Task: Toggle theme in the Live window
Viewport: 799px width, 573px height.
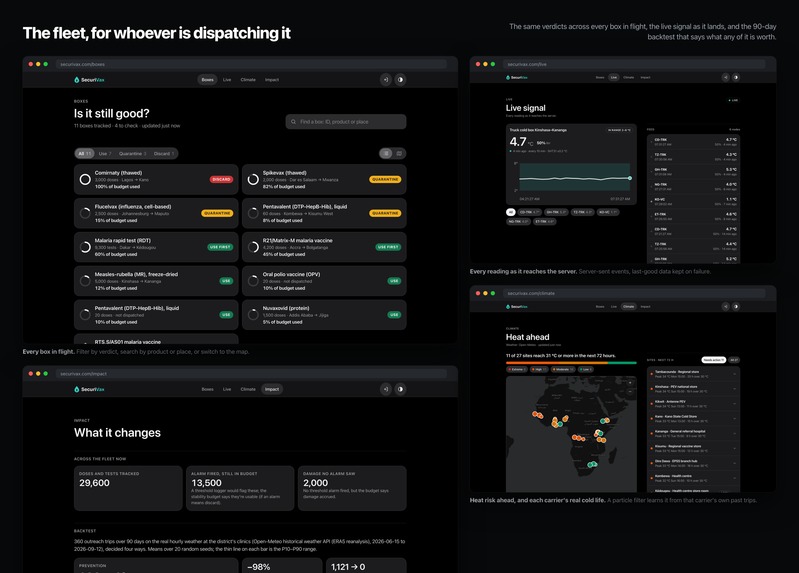Action: (x=736, y=77)
